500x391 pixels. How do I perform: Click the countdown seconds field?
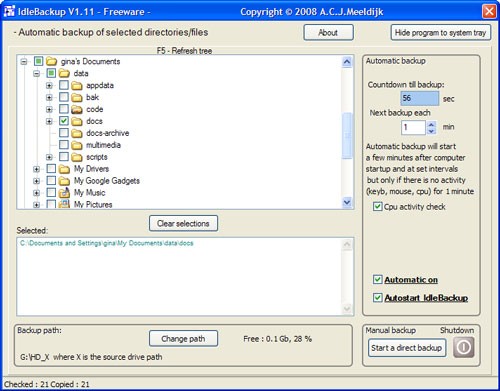click(x=420, y=98)
